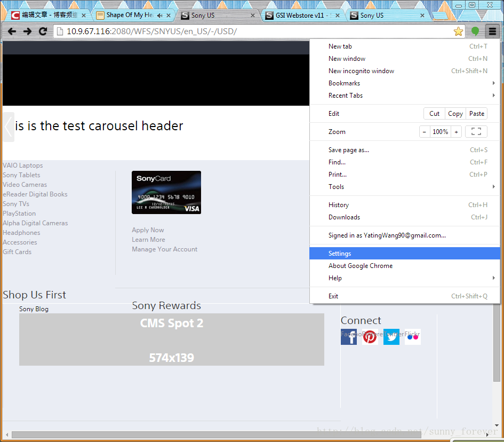
Task: Select Save page as... menu item
Action: pos(404,150)
